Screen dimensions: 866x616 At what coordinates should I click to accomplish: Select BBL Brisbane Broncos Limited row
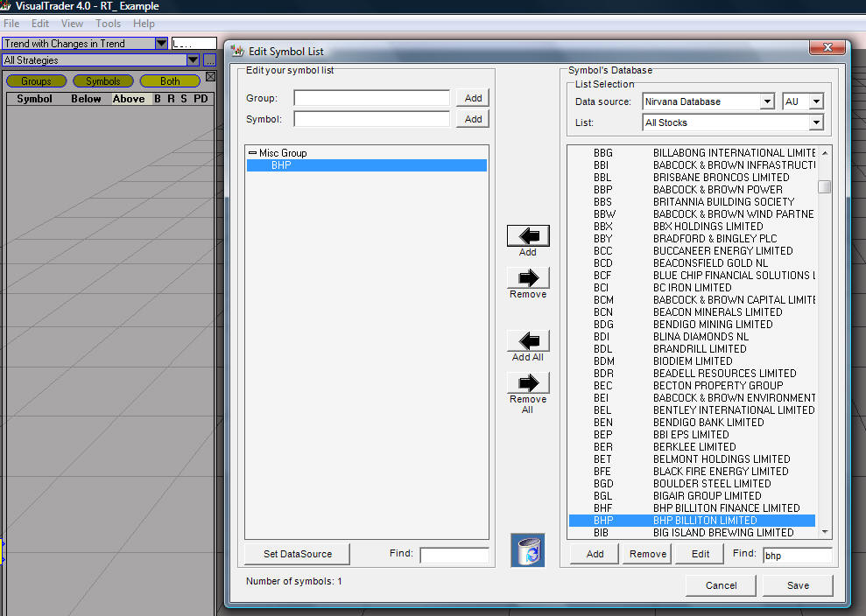point(692,177)
